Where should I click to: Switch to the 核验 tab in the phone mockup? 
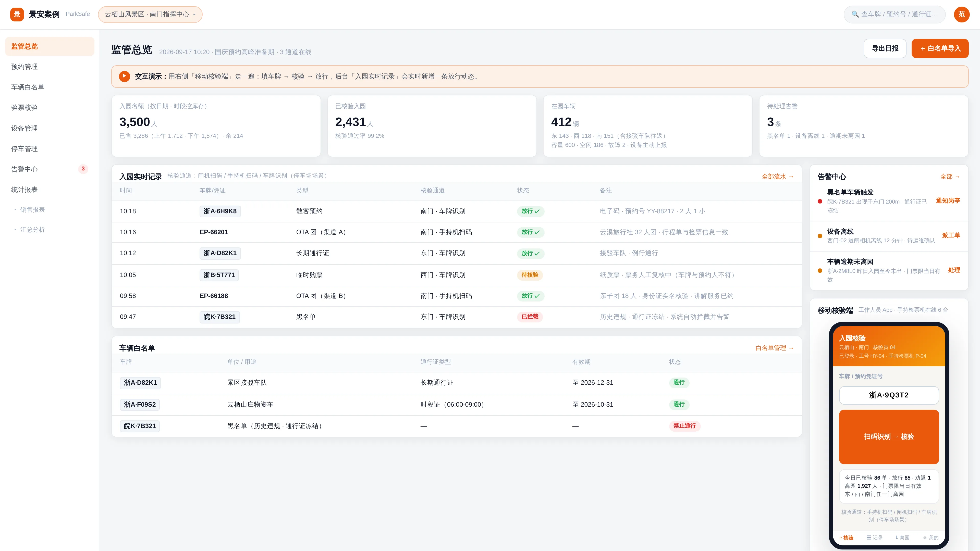tap(846, 538)
